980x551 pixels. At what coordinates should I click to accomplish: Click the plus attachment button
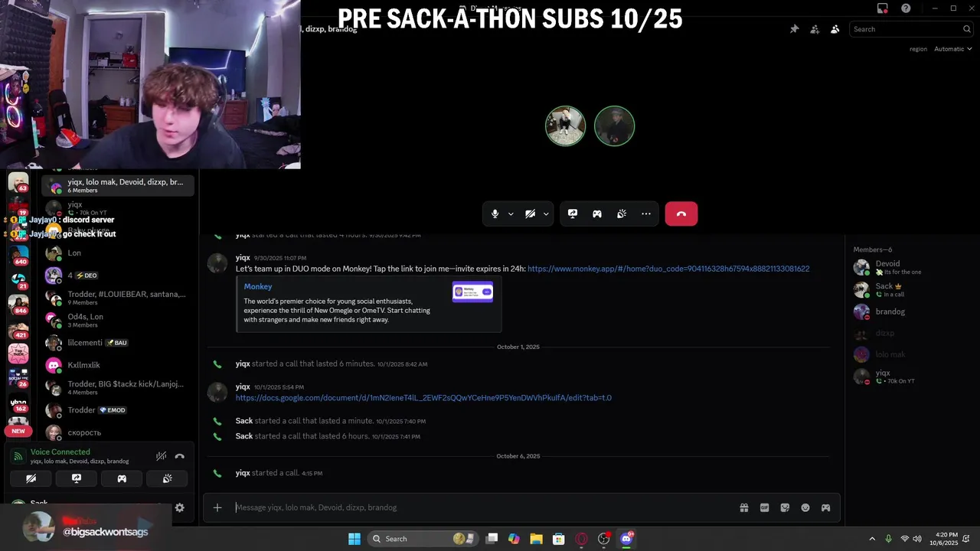click(217, 507)
